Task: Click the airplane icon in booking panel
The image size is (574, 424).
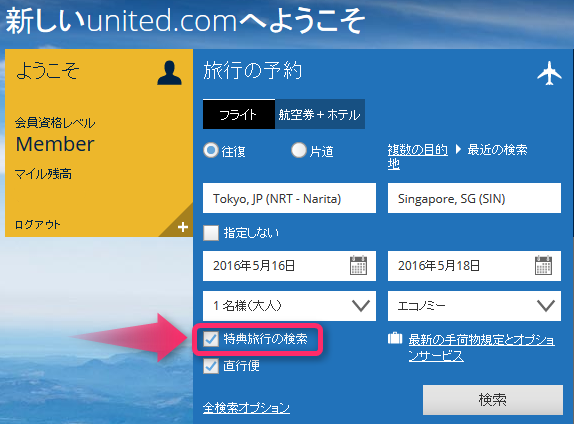Action: click(549, 73)
